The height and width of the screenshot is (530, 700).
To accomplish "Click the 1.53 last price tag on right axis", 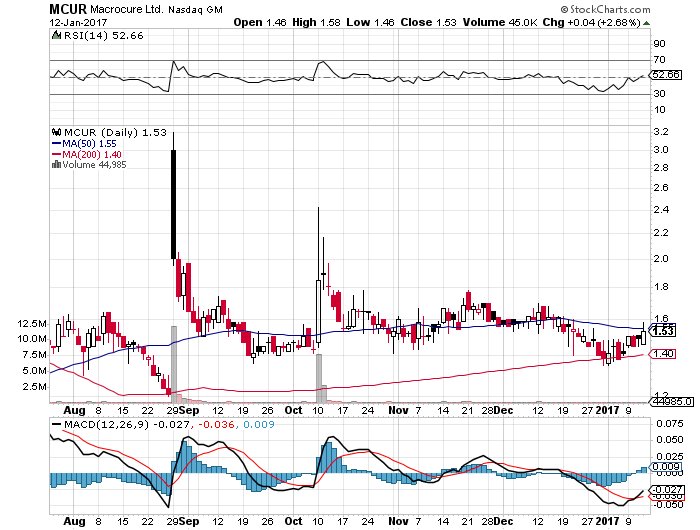I will click(663, 331).
